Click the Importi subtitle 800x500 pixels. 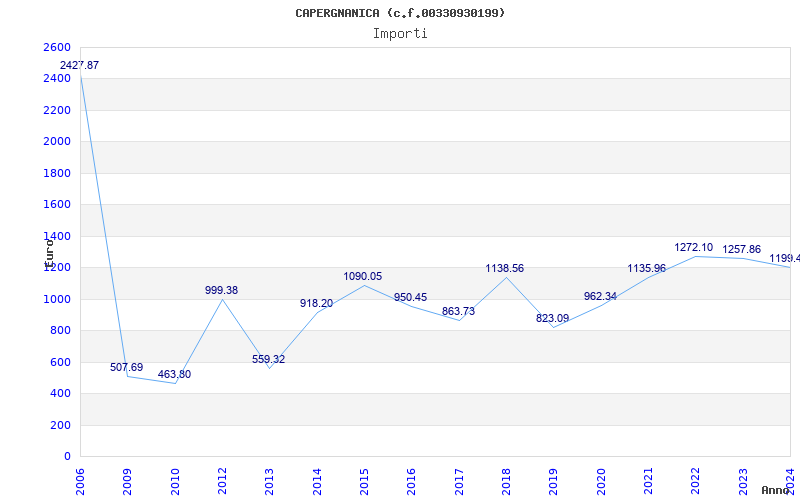tap(400, 34)
